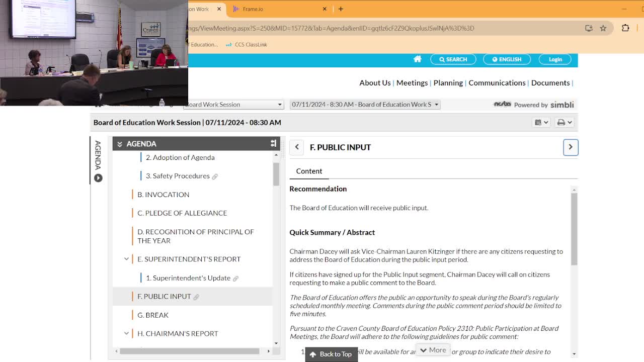
Task: Open a new browser tab
Action: (x=341, y=9)
